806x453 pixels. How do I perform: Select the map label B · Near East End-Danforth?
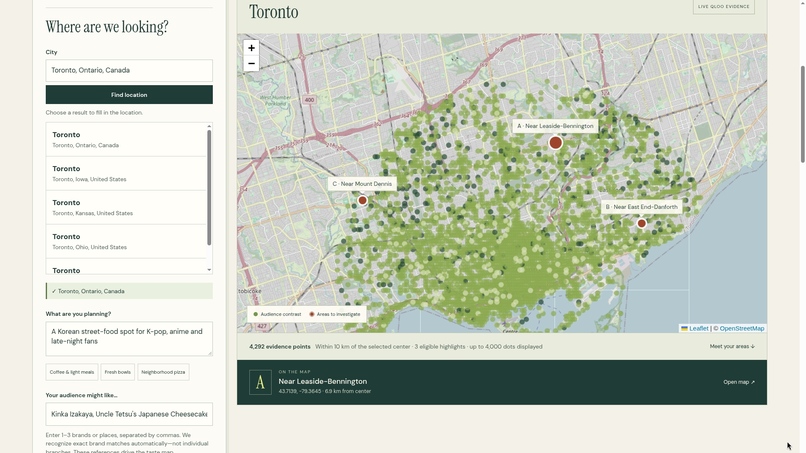tap(642, 207)
